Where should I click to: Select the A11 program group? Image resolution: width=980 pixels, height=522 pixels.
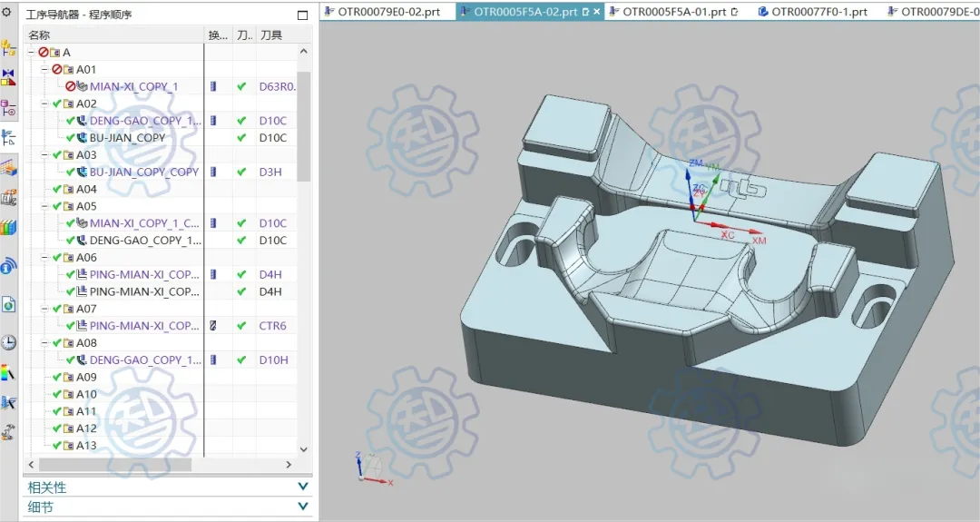point(86,410)
